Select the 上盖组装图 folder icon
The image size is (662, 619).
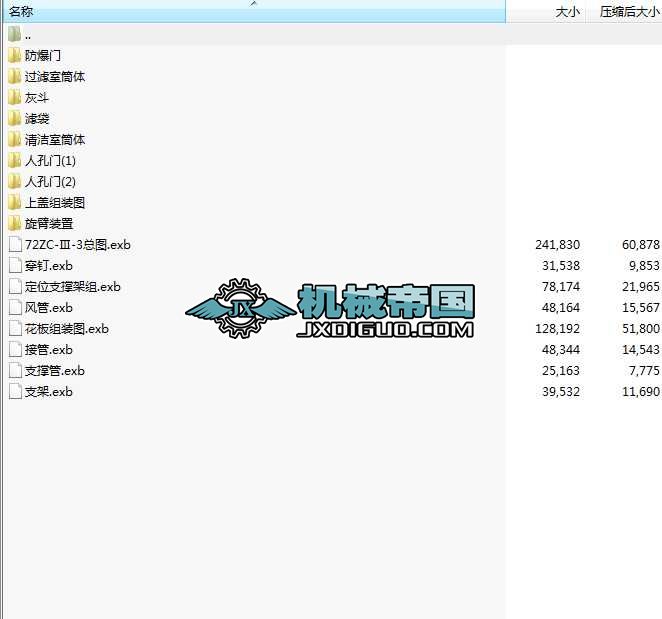14,203
